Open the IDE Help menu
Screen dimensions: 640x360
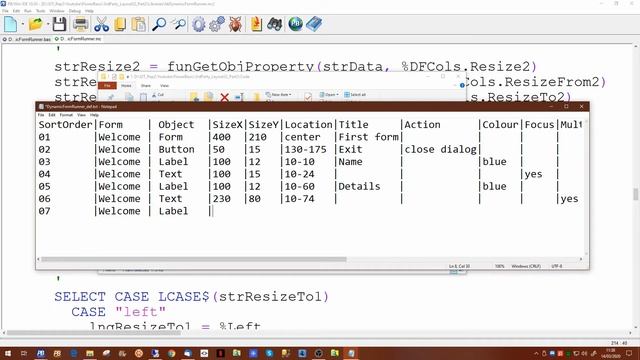pos(89,11)
